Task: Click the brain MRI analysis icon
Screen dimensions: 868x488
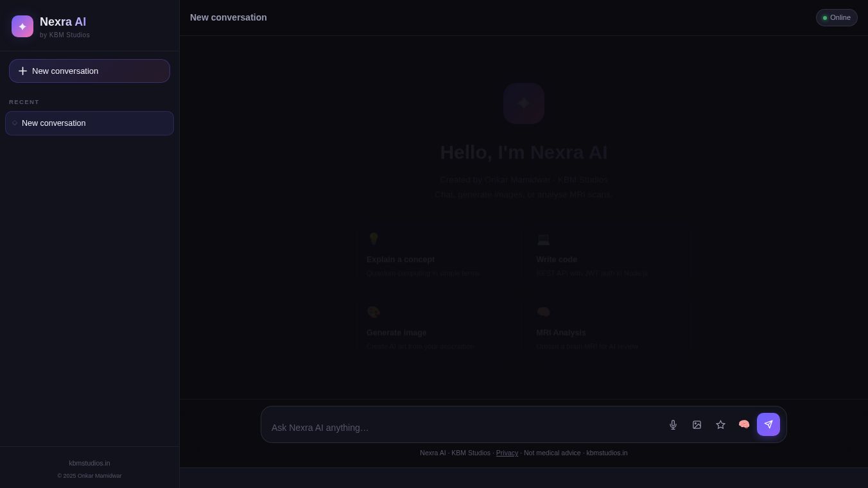Action: click(744, 424)
